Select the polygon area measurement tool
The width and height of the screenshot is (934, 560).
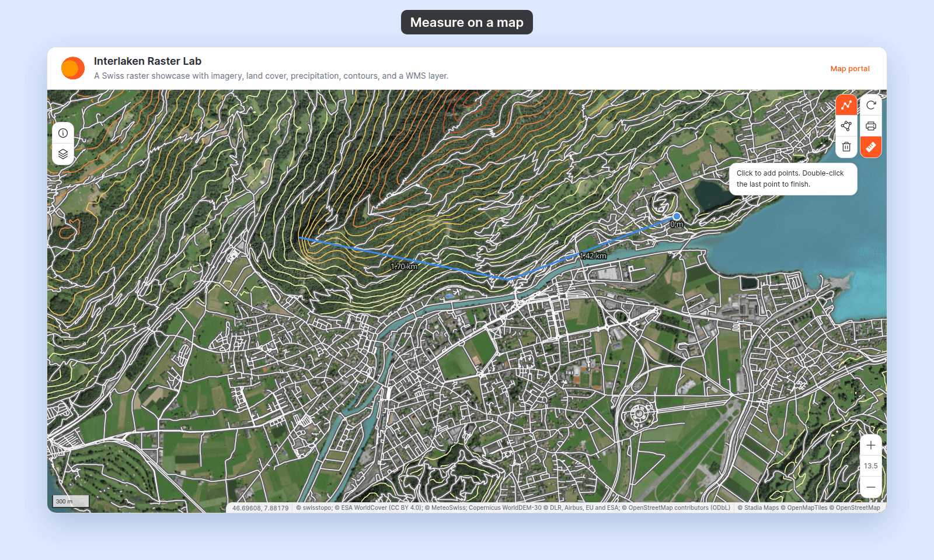(x=846, y=126)
